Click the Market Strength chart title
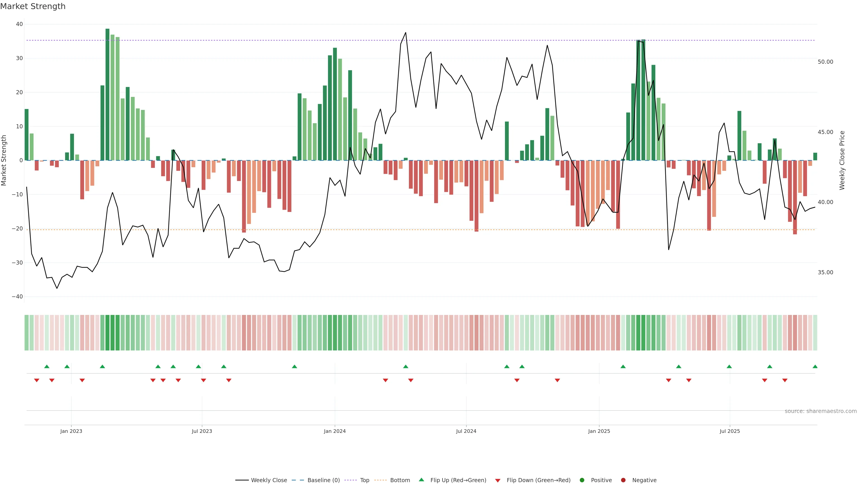Screen dimensions: 868x488 pyautogui.click(x=33, y=6)
